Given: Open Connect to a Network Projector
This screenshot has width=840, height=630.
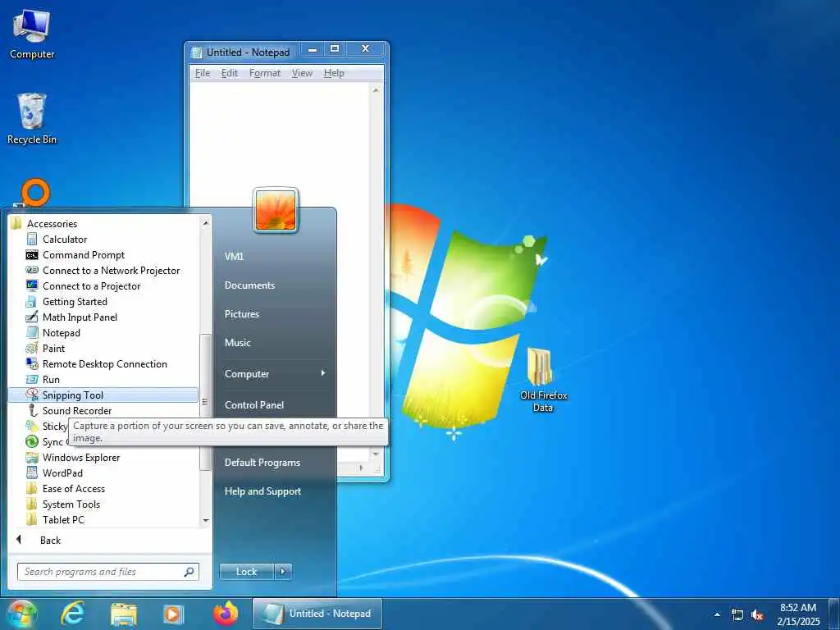Looking at the screenshot, I should tap(111, 271).
